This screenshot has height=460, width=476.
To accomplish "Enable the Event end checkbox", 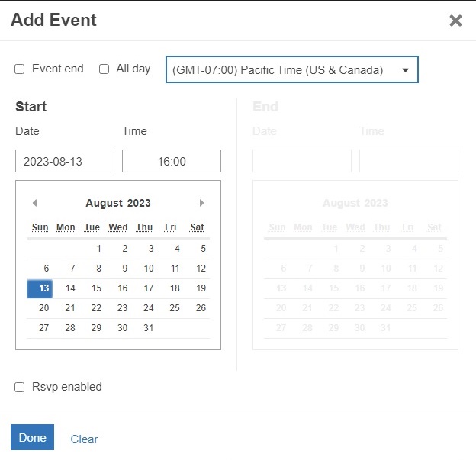I will point(20,69).
